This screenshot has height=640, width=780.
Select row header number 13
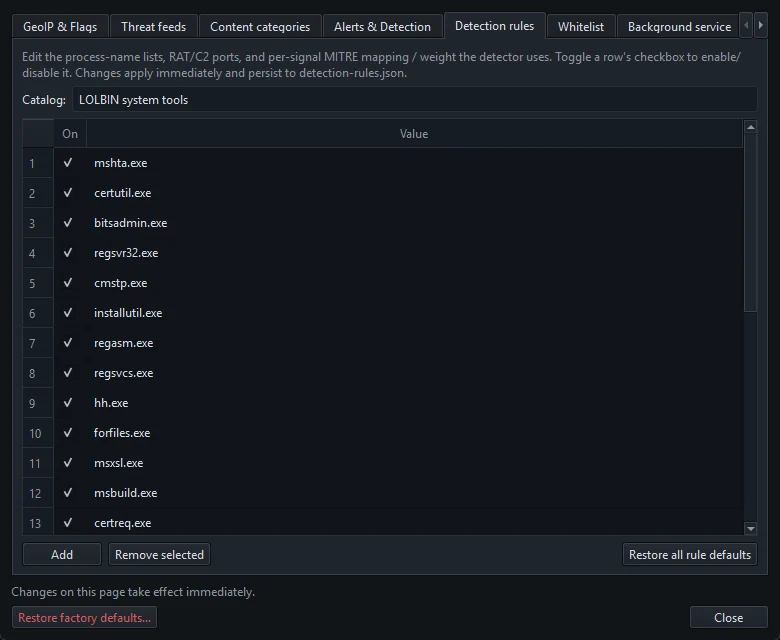(38, 522)
